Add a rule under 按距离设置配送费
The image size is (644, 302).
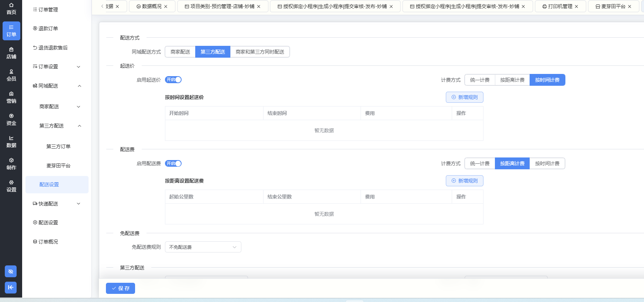point(465,181)
